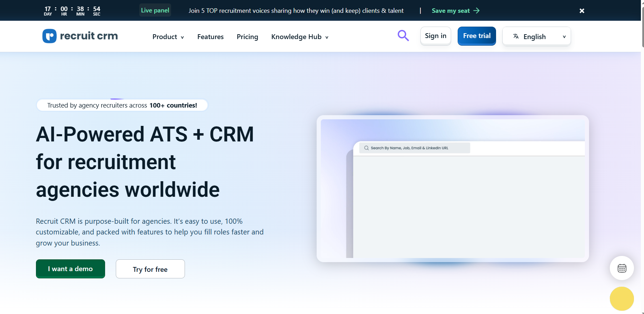Open the Pricing page

(247, 37)
